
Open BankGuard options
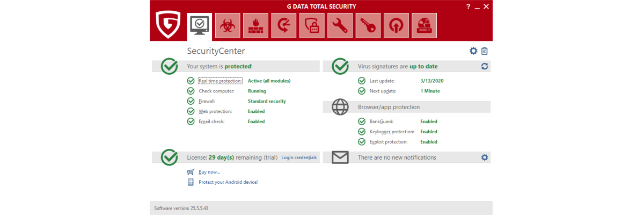(382, 121)
